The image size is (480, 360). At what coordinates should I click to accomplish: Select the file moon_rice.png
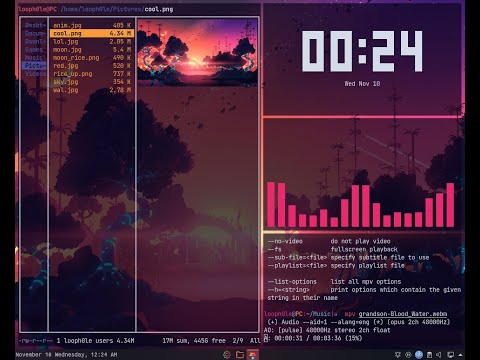[92, 58]
